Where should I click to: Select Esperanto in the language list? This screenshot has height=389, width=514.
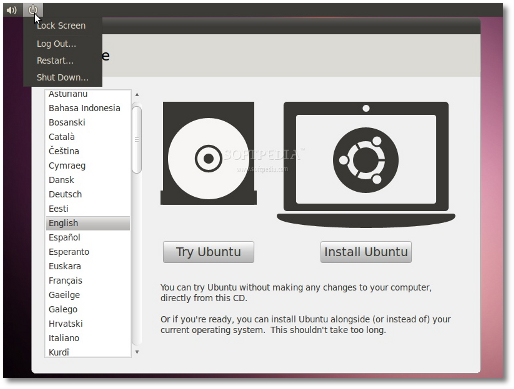(88, 252)
